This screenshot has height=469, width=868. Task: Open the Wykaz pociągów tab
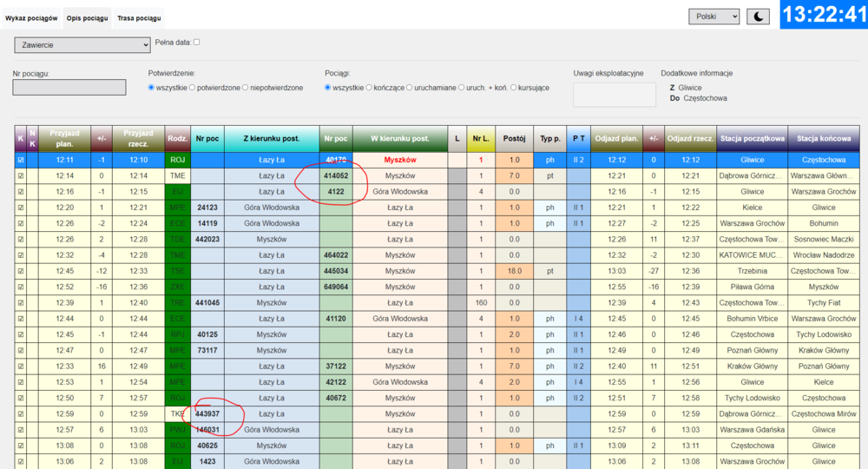click(x=31, y=18)
